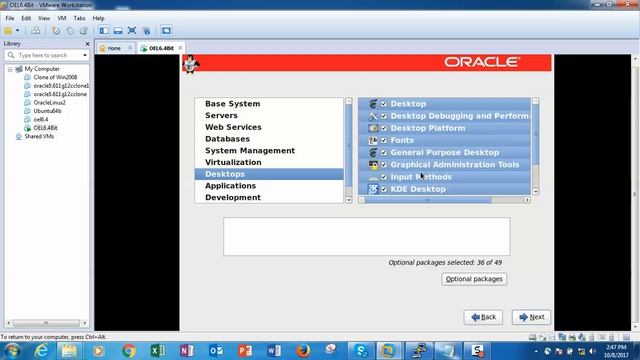Click the package list horizontal scrollbar thumb
Viewport: 640px width, 360px height.
[428, 200]
